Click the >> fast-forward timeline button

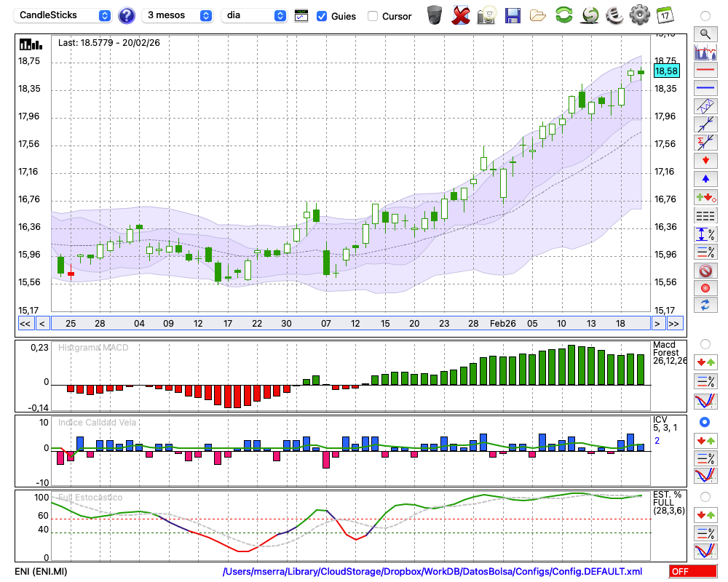(x=674, y=324)
